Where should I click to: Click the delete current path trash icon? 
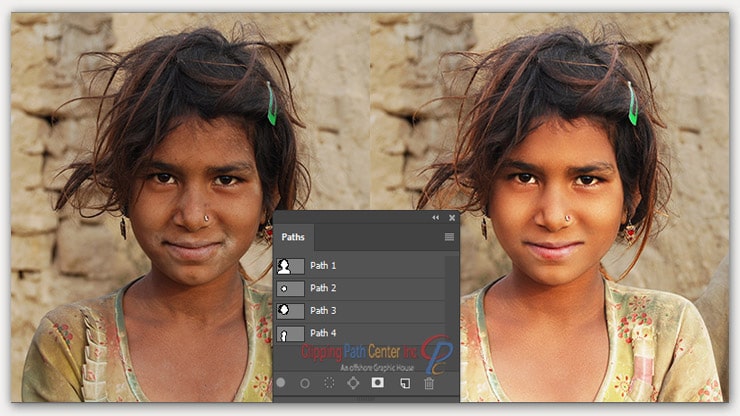pyautogui.click(x=429, y=382)
